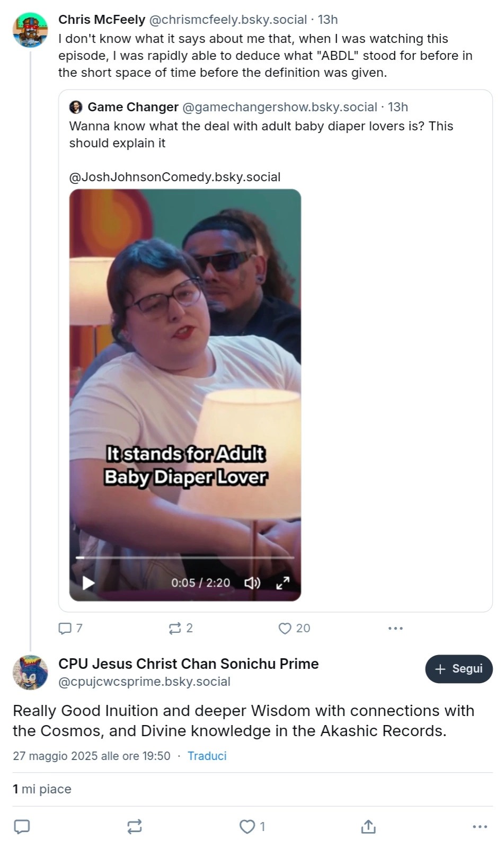This screenshot has height=848, width=504.
Task: Open Chris McFeely's profile avatar
Action: pyautogui.click(x=30, y=30)
